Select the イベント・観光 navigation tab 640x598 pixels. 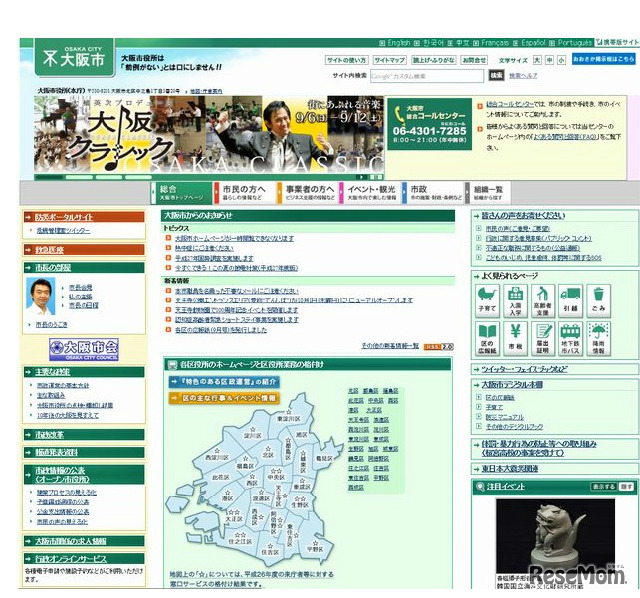(x=370, y=193)
